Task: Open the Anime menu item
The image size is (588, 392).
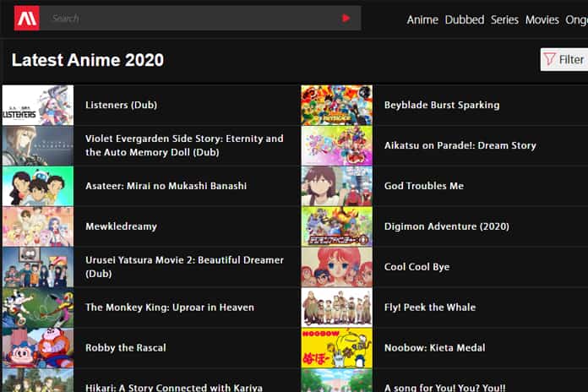Action: [422, 19]
